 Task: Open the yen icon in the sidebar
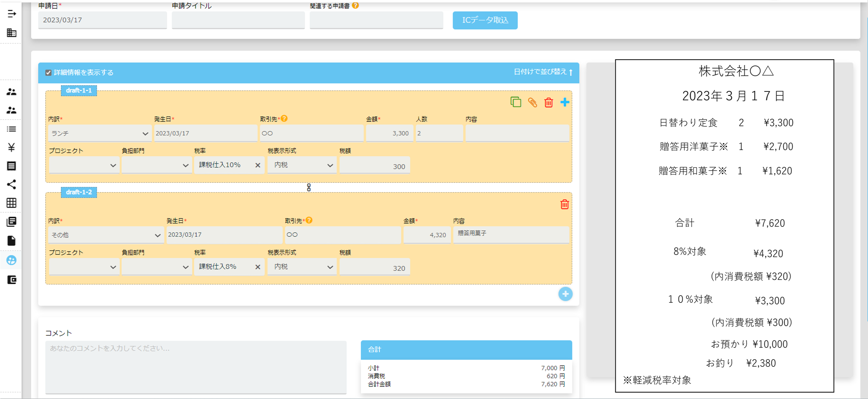pyautogui.click(x=11, y=147)
